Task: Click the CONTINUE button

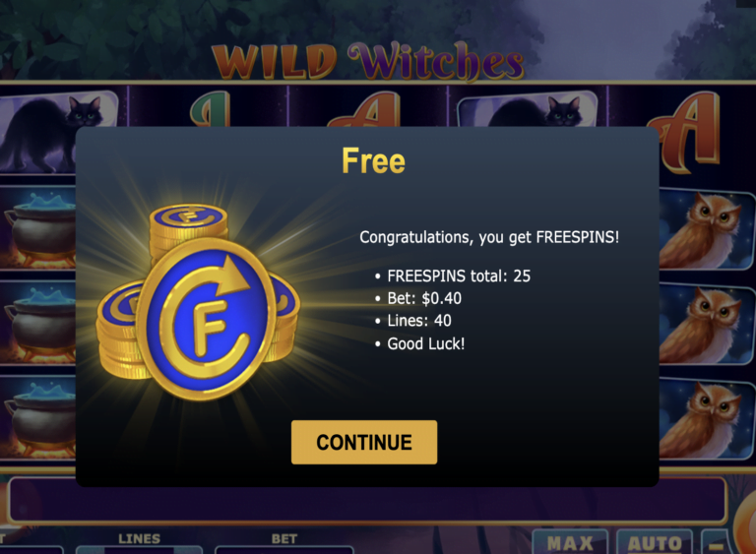Action: click(364, 442)
